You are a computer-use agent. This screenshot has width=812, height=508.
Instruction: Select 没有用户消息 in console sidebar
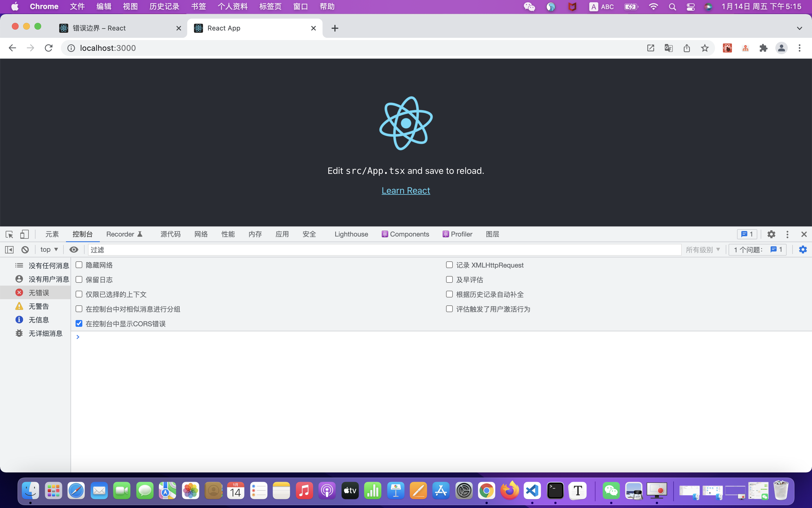click(x=35, y=279)
